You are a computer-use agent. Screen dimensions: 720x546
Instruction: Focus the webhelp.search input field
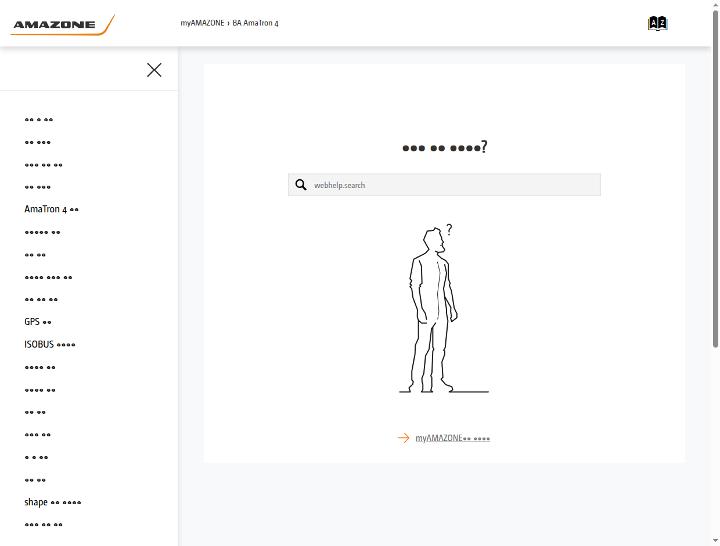[444, 185]
